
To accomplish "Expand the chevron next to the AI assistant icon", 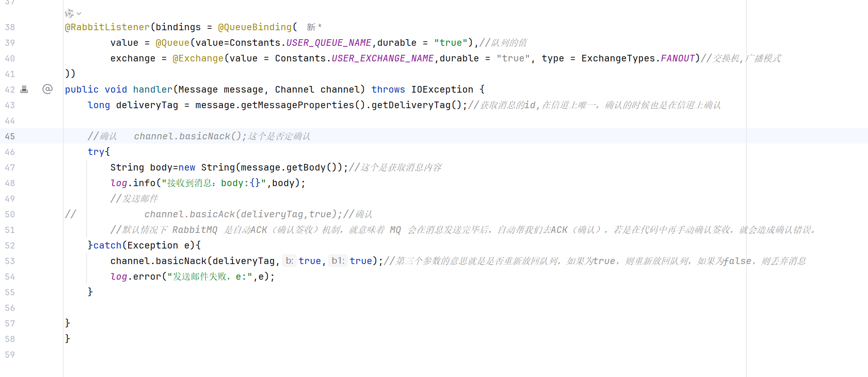I will point(79,13).
